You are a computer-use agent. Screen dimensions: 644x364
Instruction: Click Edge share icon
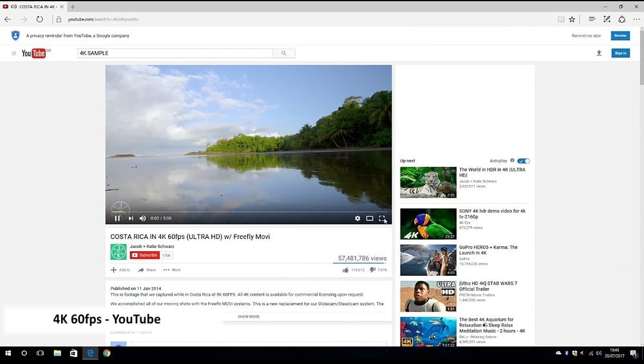[622, 19]
